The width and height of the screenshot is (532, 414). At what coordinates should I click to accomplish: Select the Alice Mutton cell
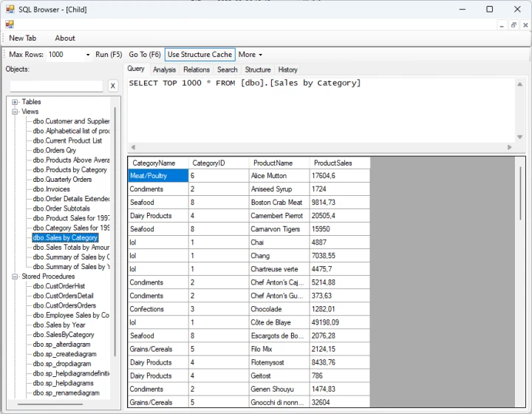(279, 176)
